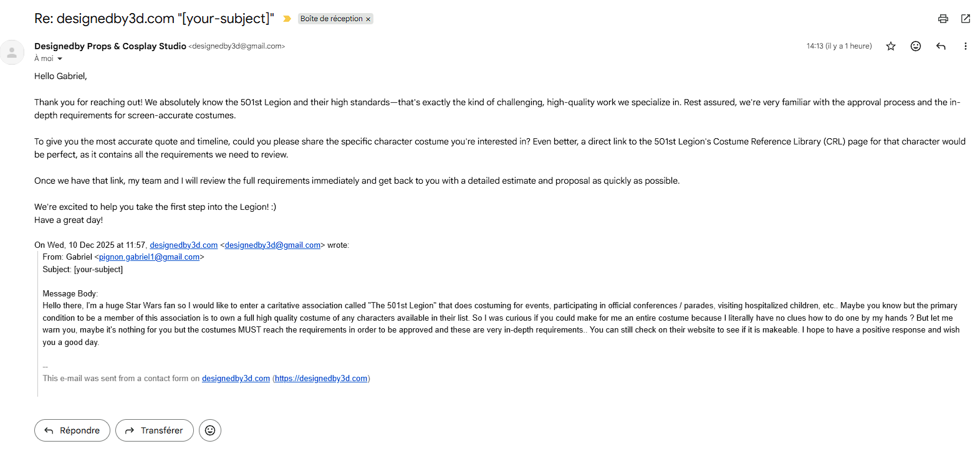Open email in new window
The height and width of the screenshot is (459, 980).
[965, 19]
